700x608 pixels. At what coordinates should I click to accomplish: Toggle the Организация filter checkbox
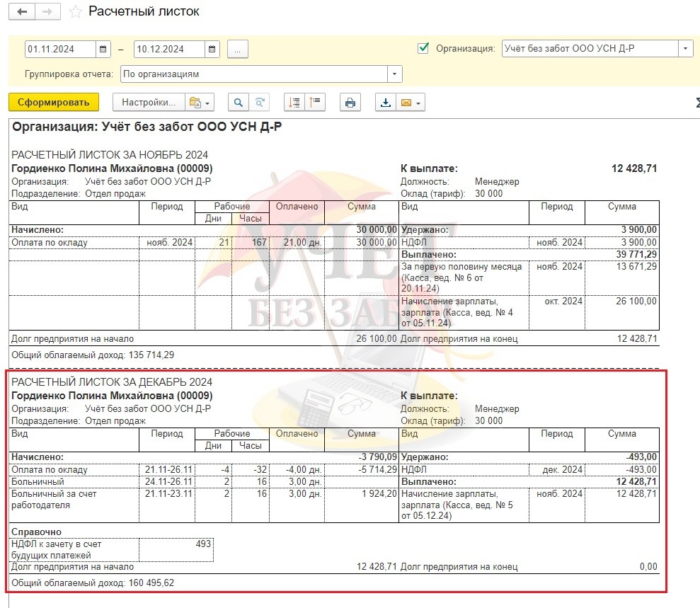[x=423, y=47]
